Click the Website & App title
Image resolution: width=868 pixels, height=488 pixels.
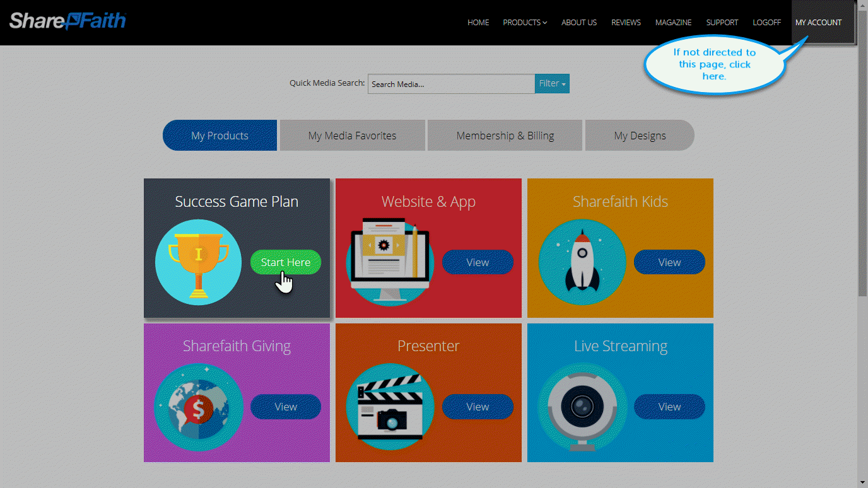(x=428, y=202)
